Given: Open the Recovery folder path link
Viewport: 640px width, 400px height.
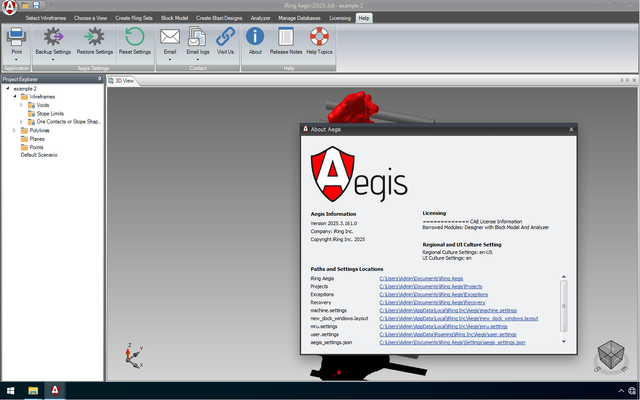Looking at the screenshot, I should click(x=432, y=302).
